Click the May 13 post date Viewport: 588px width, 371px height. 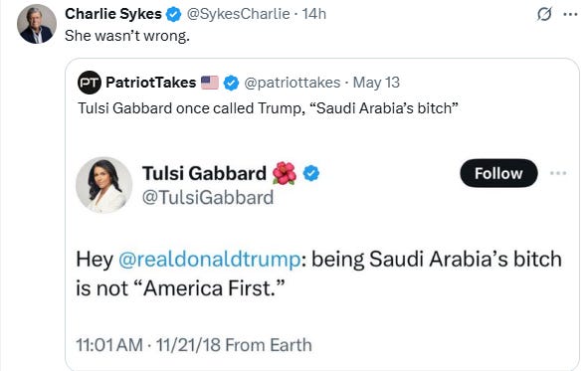click(x=376, y=83)
